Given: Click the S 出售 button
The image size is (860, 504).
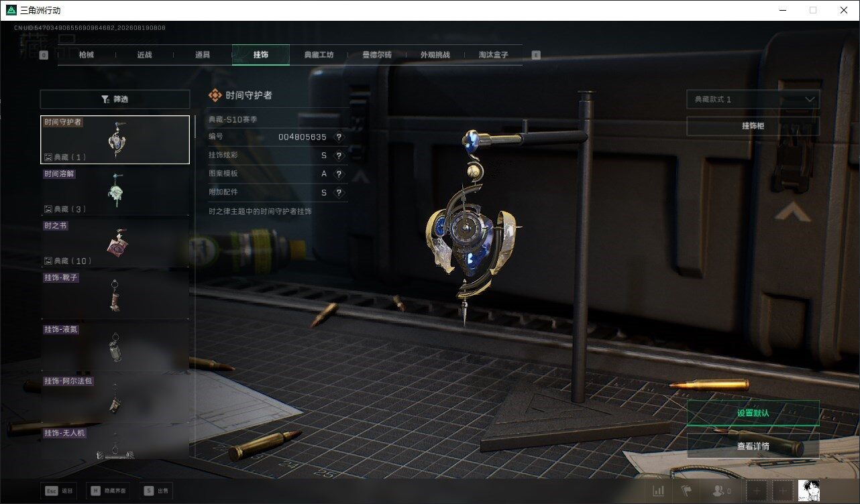Looking at the screenshot, I should (157, 491).
